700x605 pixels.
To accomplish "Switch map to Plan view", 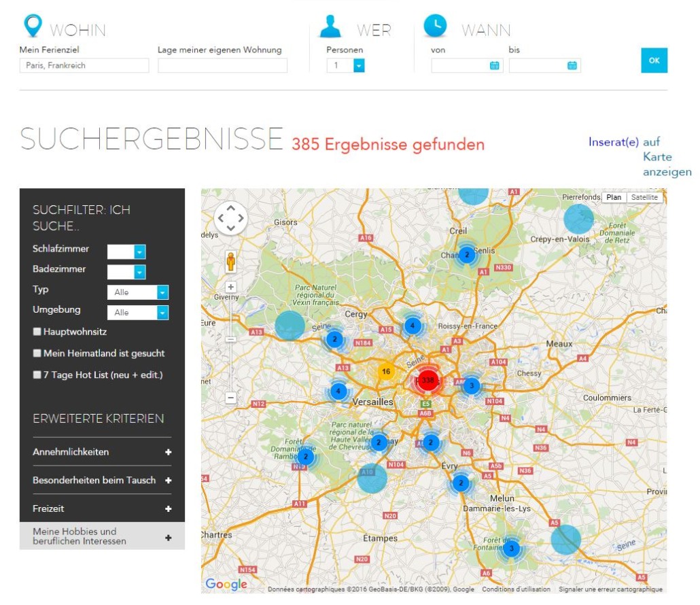I will click(614, 197).
